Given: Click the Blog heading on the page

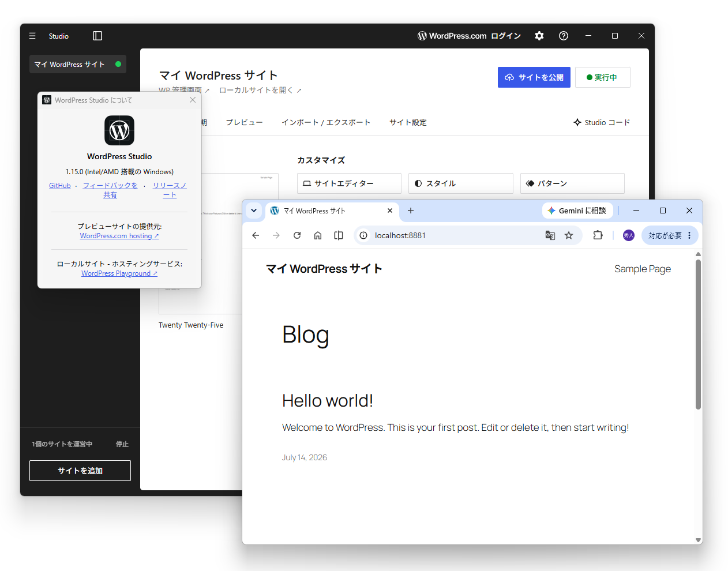Looking at the screenshot, I should pyautogui.click(x=306, y=335).
